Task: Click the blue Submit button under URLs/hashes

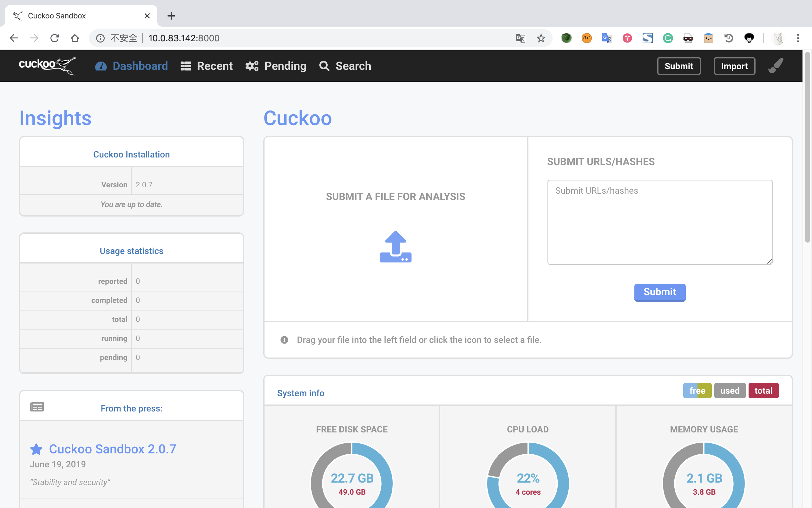Action: tap(660, 292)
